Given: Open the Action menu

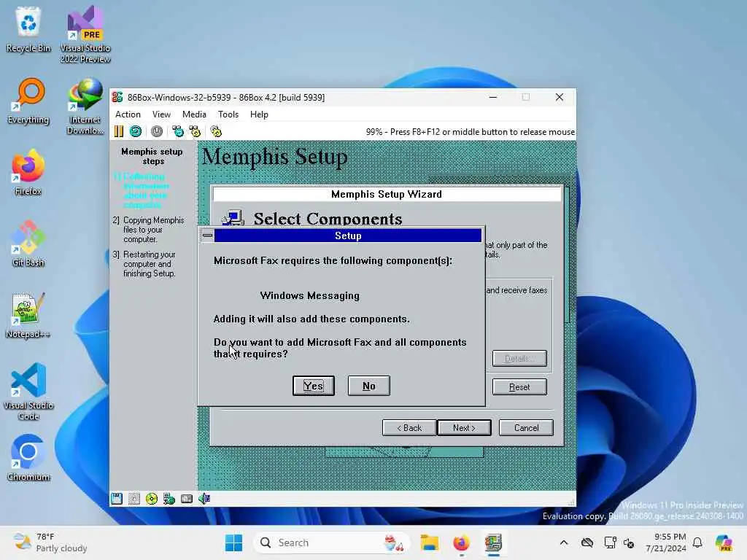Looking at the screenshot, I should tap(128, 114).
